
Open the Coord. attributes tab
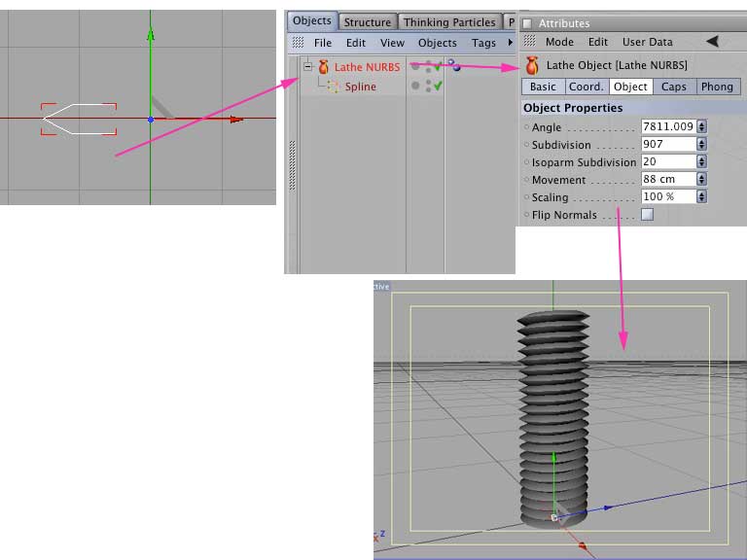click(587, 87)
